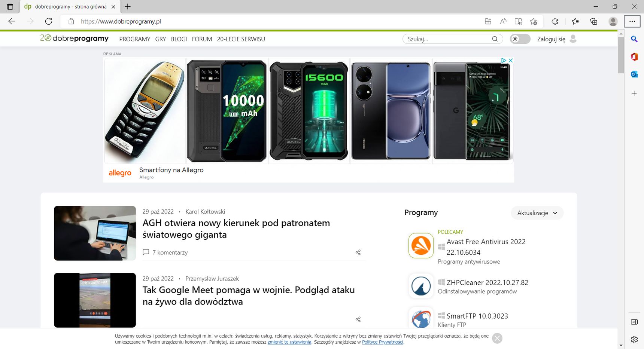The height and width of the screenshot is (349, 644).
Task: Click the page vertical scrollbar thumb
Action: point(621,55)
